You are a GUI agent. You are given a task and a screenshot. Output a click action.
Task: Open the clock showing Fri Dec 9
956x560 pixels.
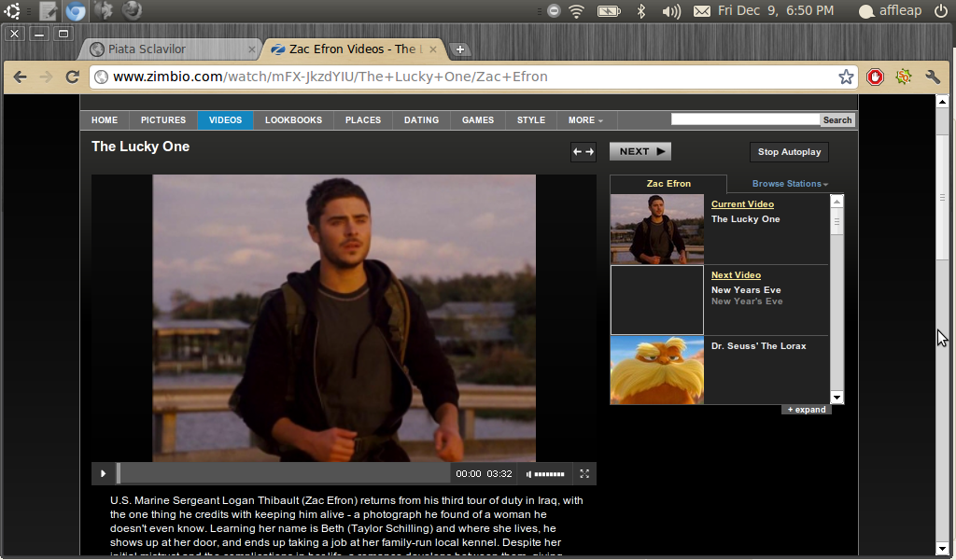[776, 10]
